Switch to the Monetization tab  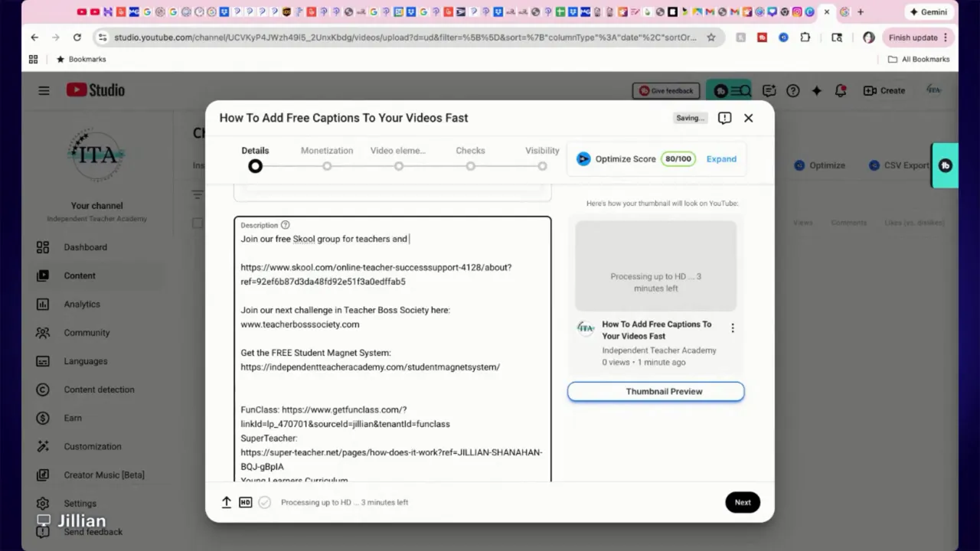point(327,150)
